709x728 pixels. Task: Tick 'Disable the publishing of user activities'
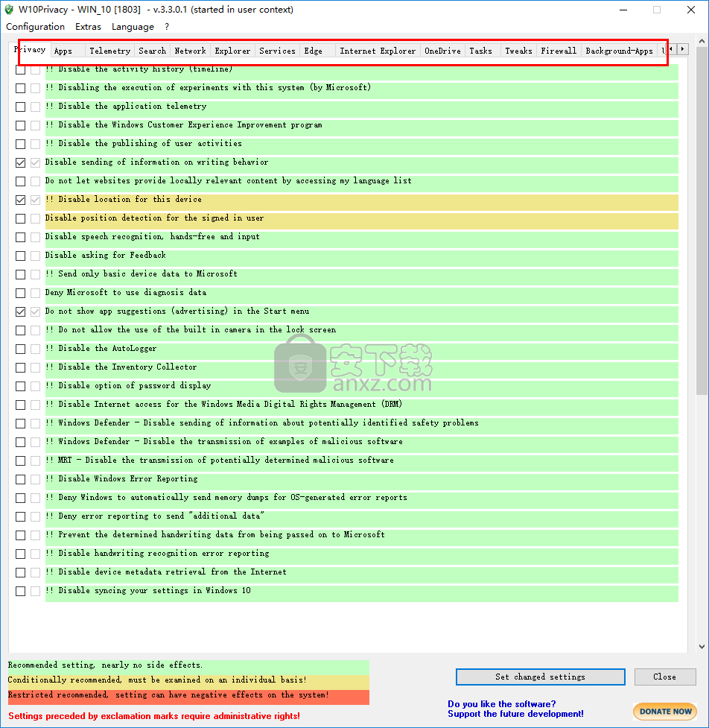point(20,144)
